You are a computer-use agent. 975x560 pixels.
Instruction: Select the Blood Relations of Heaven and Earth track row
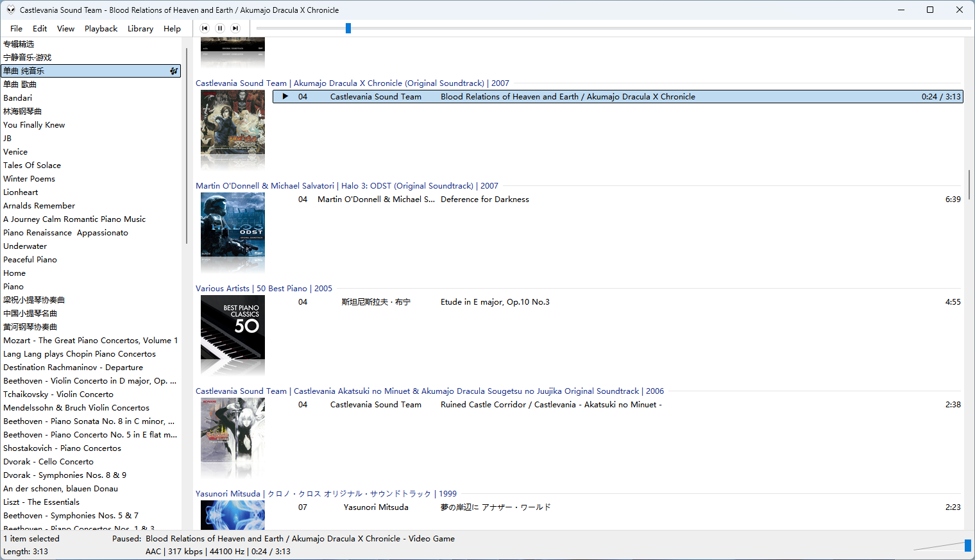tap(617, 97)
